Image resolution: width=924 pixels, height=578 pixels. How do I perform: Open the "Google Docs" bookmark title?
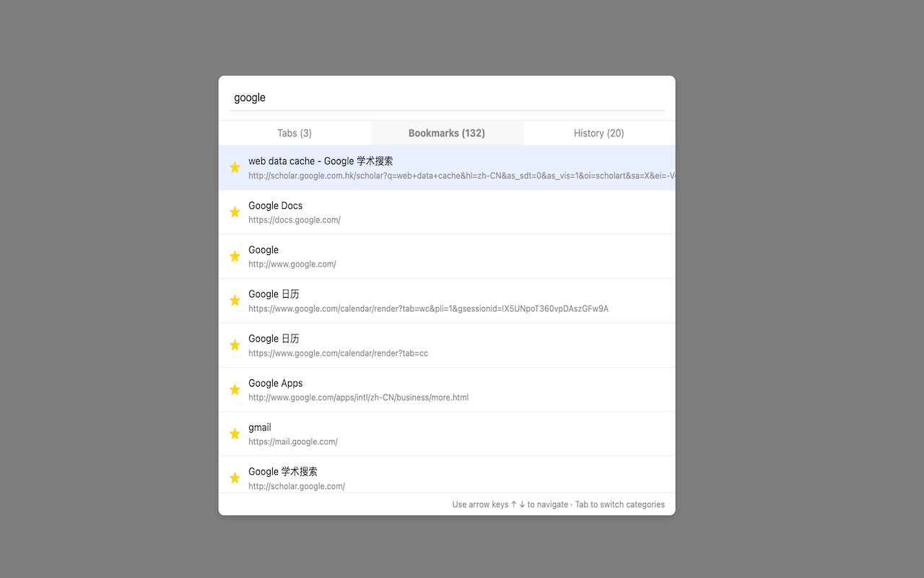pos(276,206)
